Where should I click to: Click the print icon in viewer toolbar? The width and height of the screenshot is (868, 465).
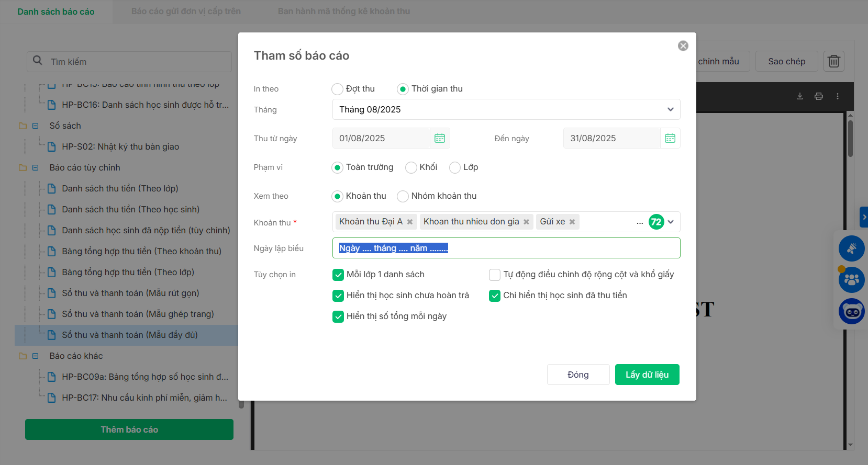(x=819, y=96)
